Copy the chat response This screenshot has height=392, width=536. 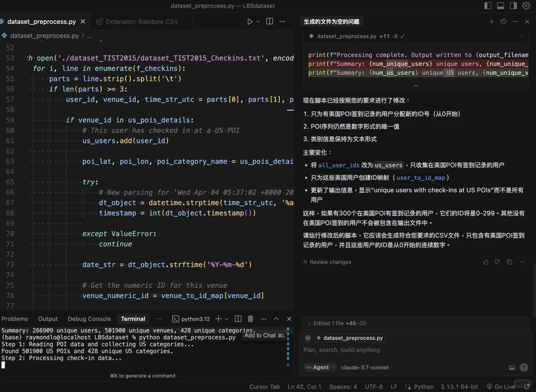510,262
